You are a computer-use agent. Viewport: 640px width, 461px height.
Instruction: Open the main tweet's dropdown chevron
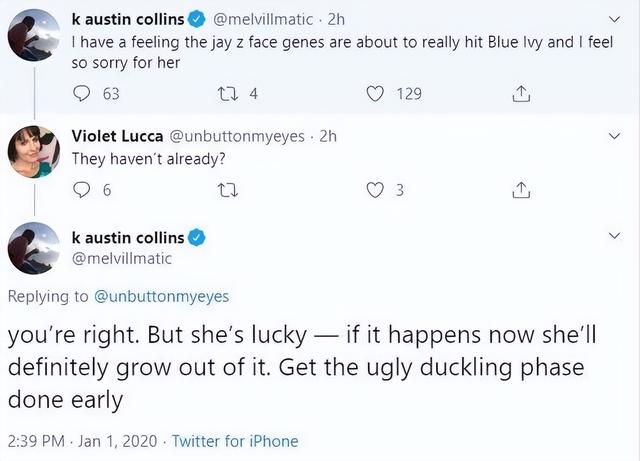tap(615, 236)
